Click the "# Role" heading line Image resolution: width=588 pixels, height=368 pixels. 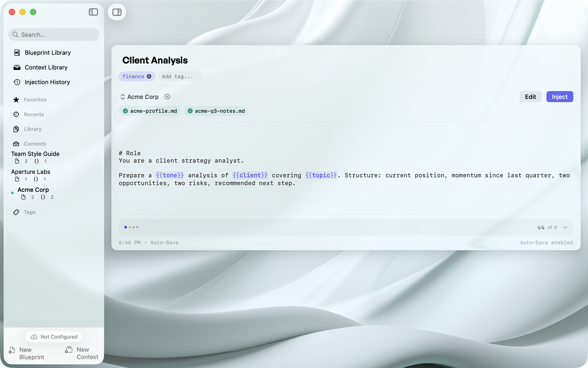click(x=130, y=153)
